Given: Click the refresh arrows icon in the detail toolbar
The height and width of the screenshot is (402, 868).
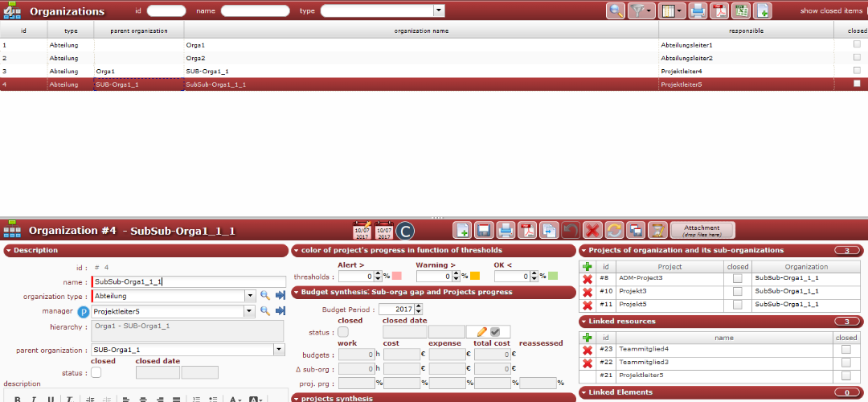Looking at the screenshot, I should point(614,231).
